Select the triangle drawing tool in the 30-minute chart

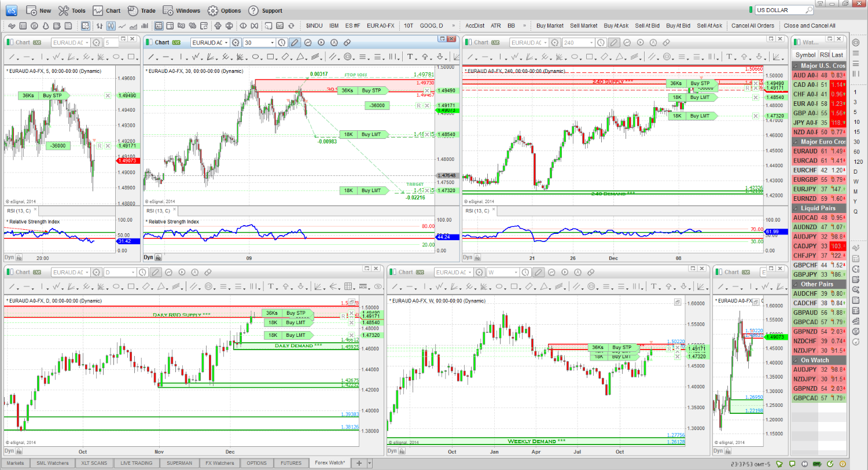pyautogui.click(x=301, y=57)
